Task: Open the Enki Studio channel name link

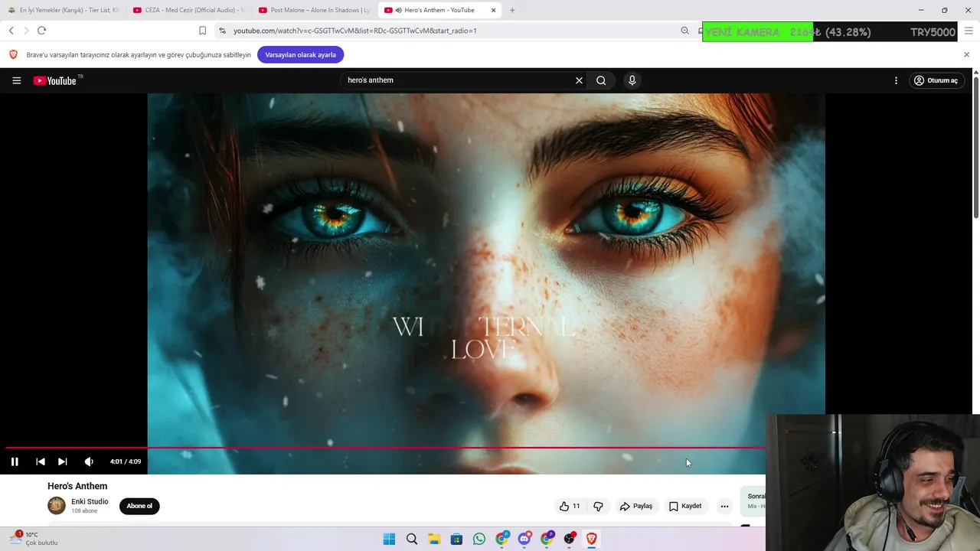Action: click(x=90, y=501)
